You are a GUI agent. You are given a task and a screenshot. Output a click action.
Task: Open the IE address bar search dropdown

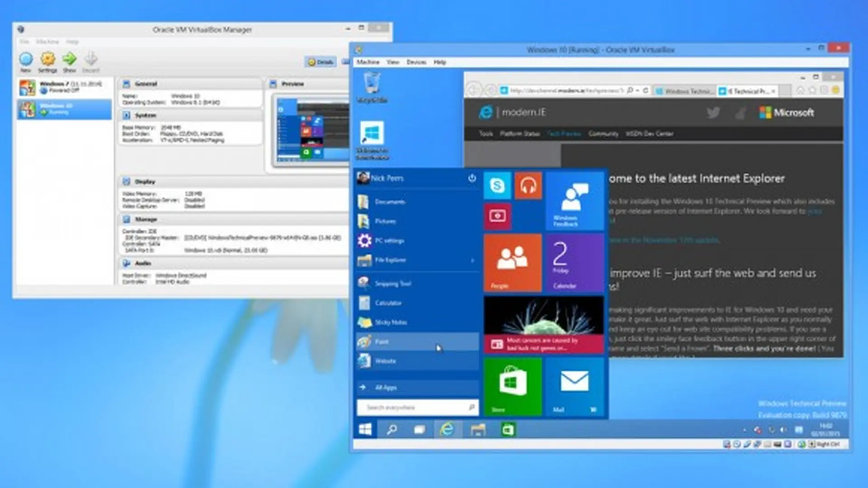pos(637,91)
